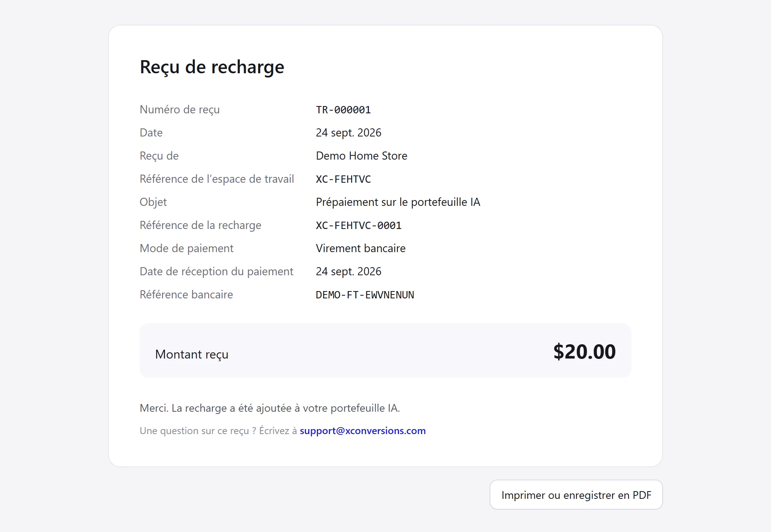This screenshot has height=532, width=771.
Task: Open the support@xconversions.com email link
Action: (363, 431)
